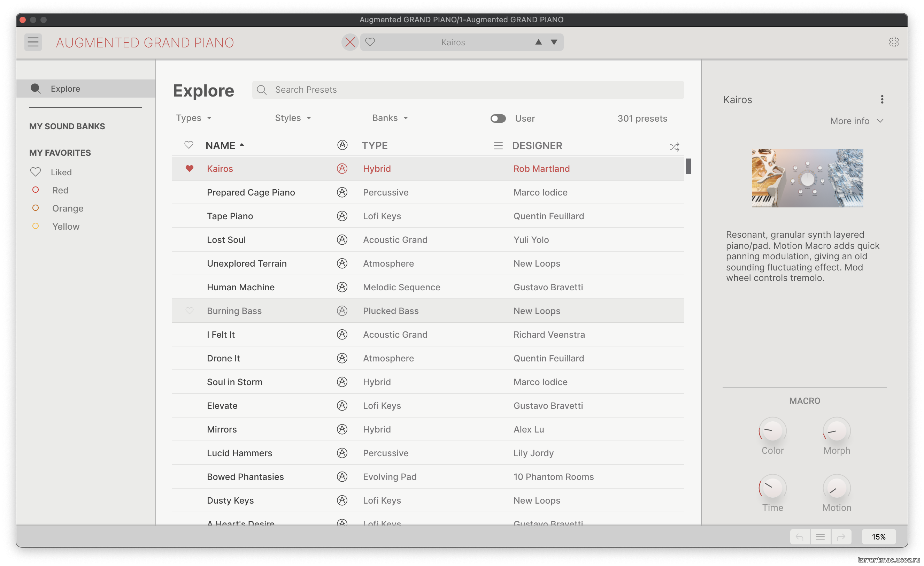The image size is (924, 566).
Task: Click Arturia icon in Lucid Hammers row
Action: point(342,453)
